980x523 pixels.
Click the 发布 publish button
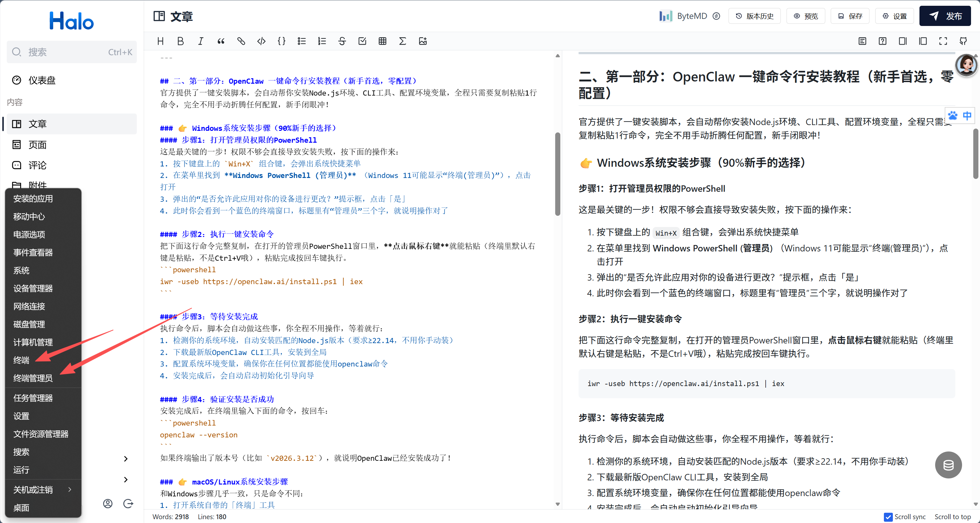coord(945,16)
